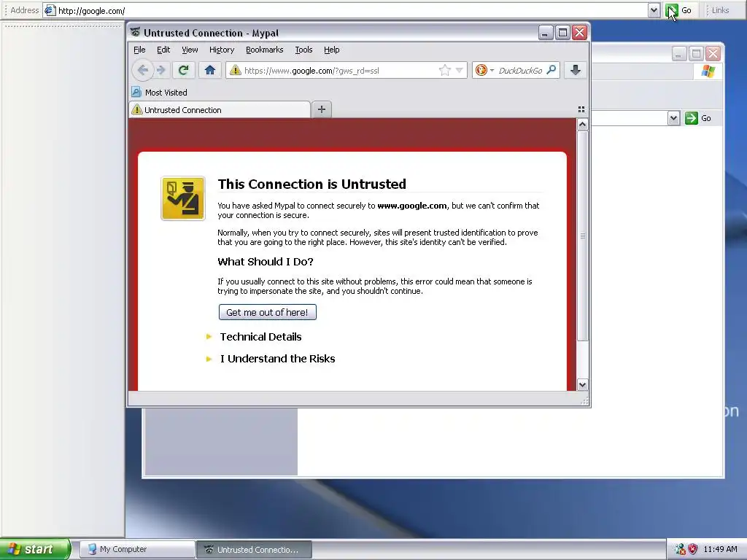747x560 pixels.
Task: Click Get me out of here! button
Action: [x=267, y=312]
